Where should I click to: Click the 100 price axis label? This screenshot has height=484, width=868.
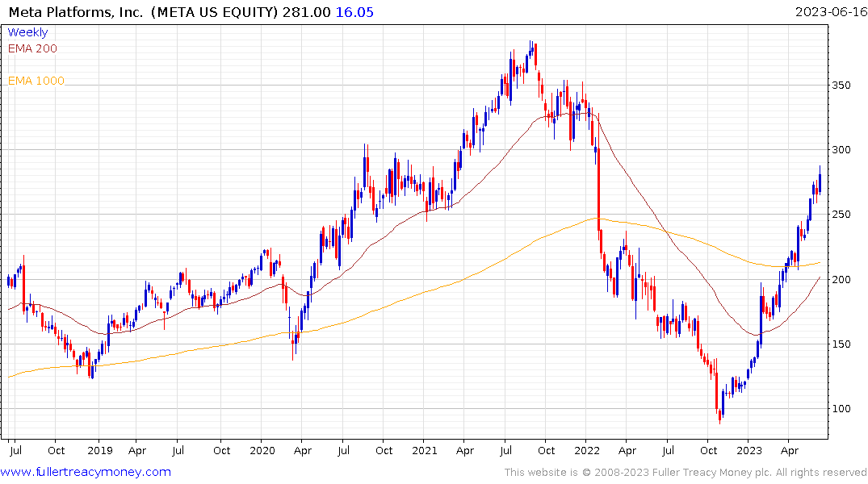tap(841, 409)
